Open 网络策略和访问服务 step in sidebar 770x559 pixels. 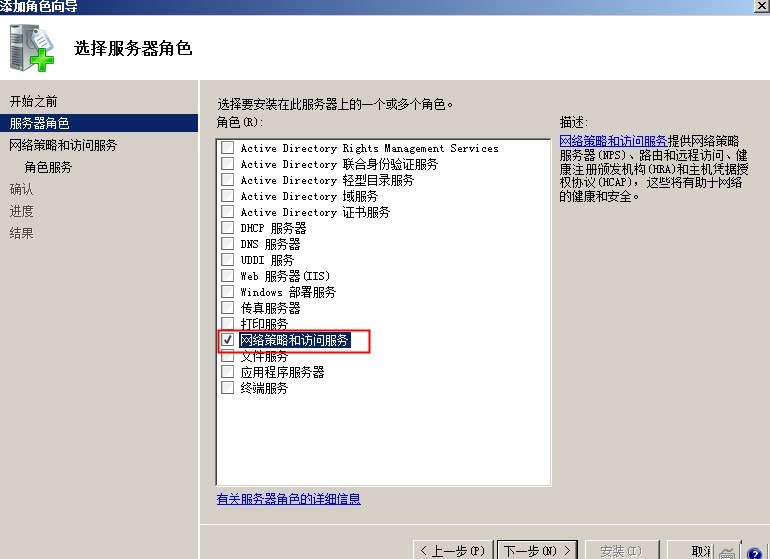coord(63,145)
